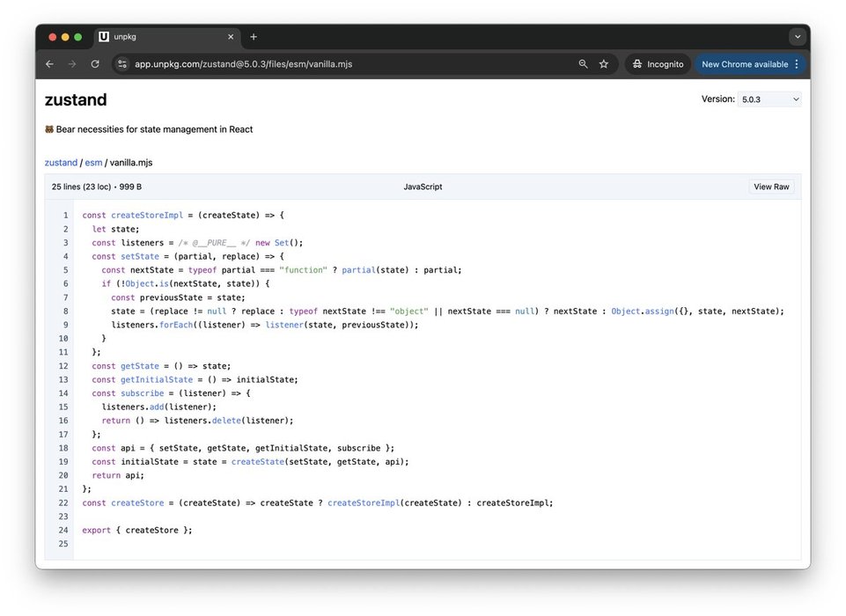Screen dimensions: 846x616
Task: Click the JavaScript language label
Action: tap(423, 187)
